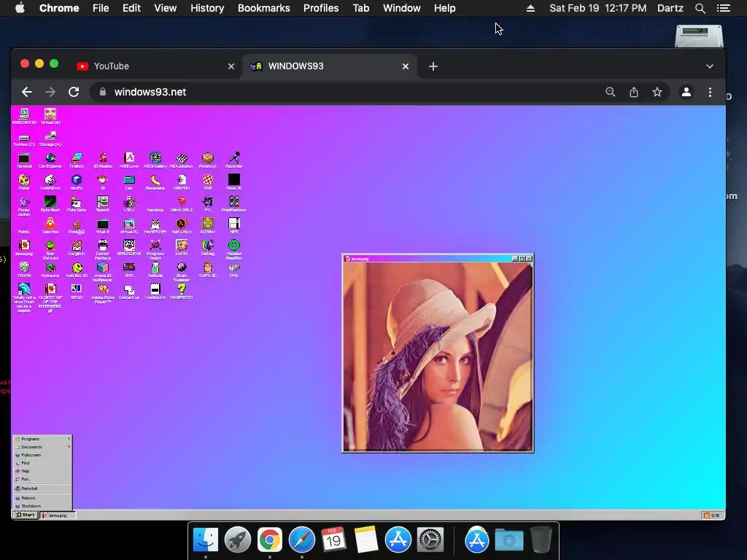747x560 pixels.
Task: Open the MANIFESTO question mark icon
Action: coord(182,292)
